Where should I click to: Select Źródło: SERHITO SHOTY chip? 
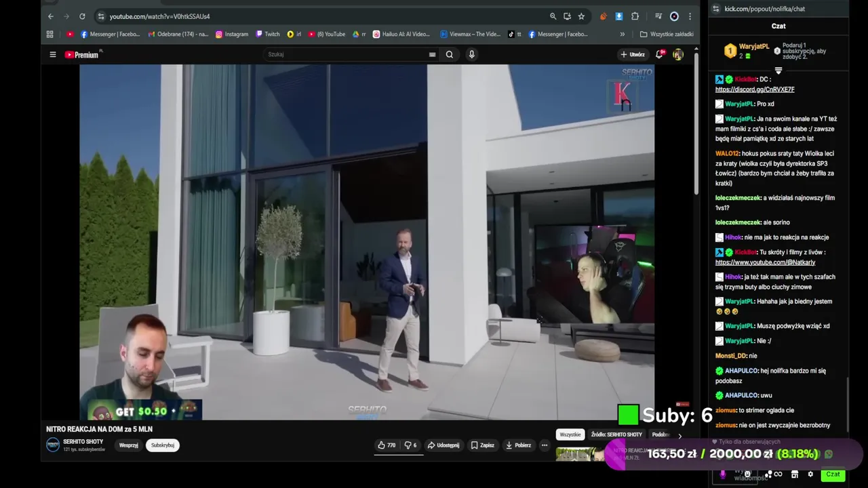(616, 434)
